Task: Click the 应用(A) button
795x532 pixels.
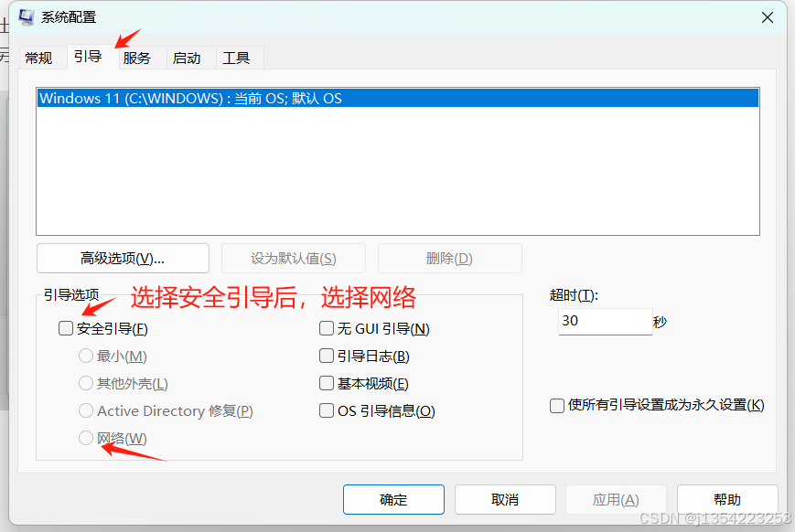Action: [616, 500]
